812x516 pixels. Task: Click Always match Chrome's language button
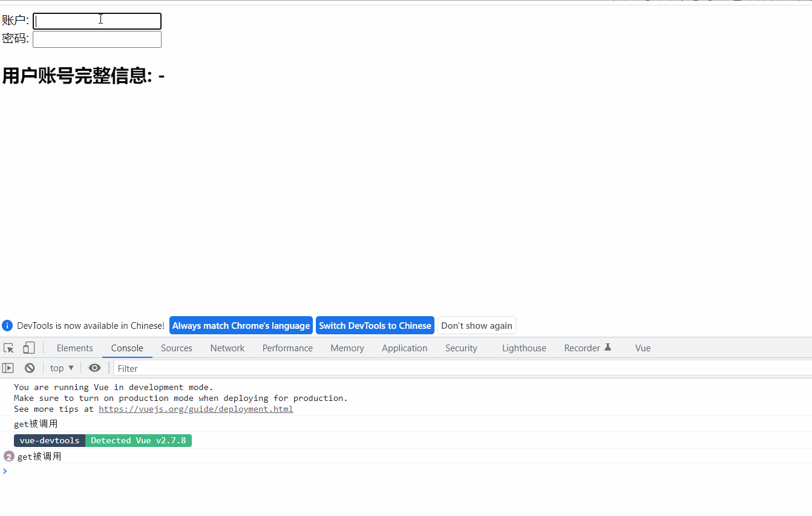241,326
